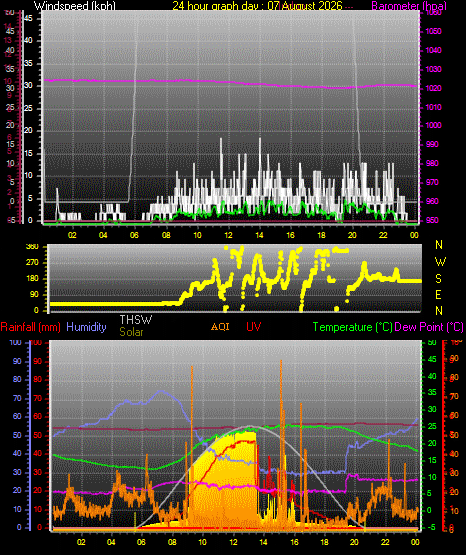Click blue humidity axis value '60'

point(17,416)
